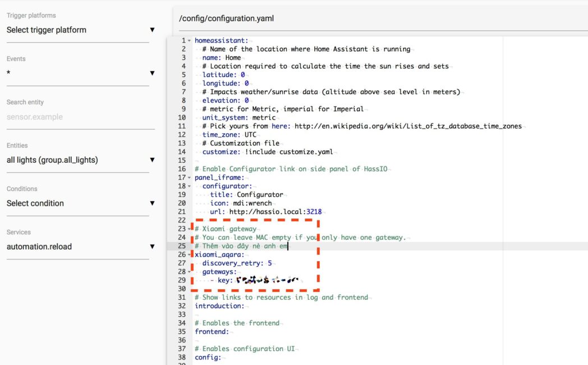Click line number 25 in the gutter
The width and height of the screenshot is (588, 365).
point(182,246)
